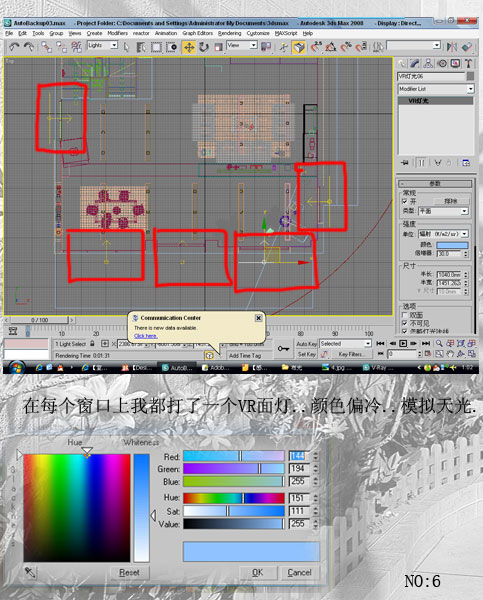The image size is (483, 600).
Task: Toggle the Set Key button
Action: (x=307, y=354)
